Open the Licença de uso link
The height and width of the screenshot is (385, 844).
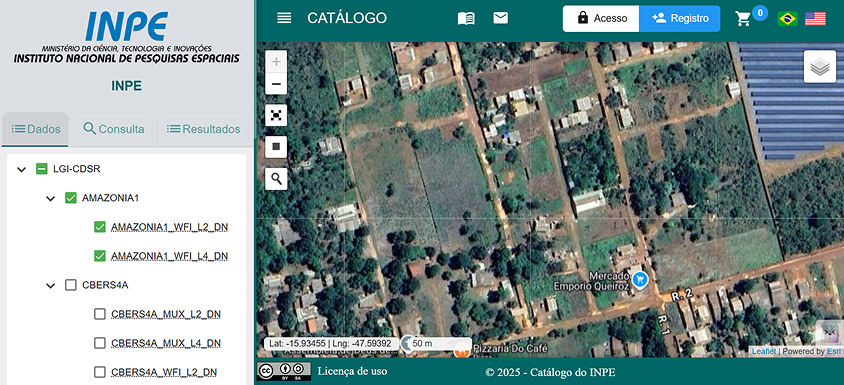[352, 372]
